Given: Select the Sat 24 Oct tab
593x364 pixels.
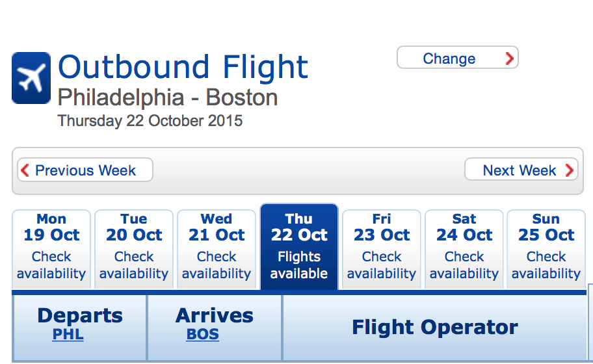Looking at the screenshot, I should [464, 250].
